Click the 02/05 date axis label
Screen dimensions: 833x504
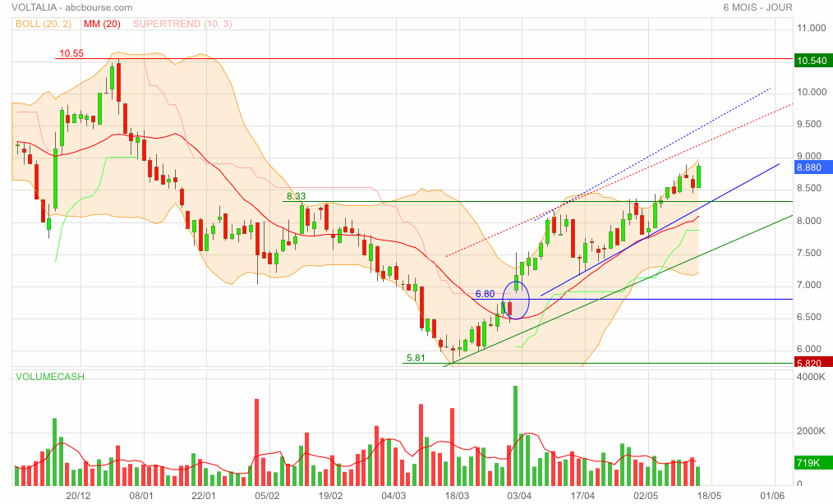pyautogui.click(x=646, y=496)
